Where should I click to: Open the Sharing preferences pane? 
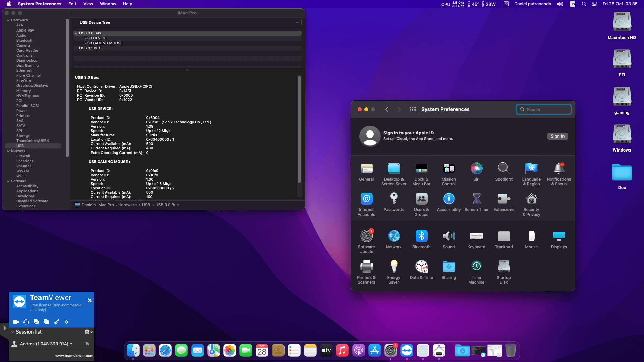[x=449, y=270]
